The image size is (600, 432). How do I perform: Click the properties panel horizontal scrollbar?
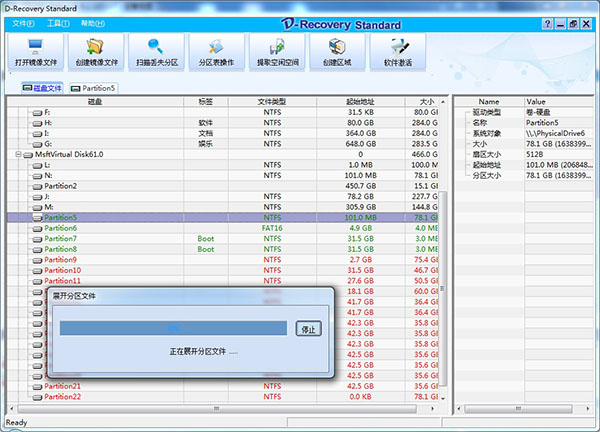(x=518, y=409)
